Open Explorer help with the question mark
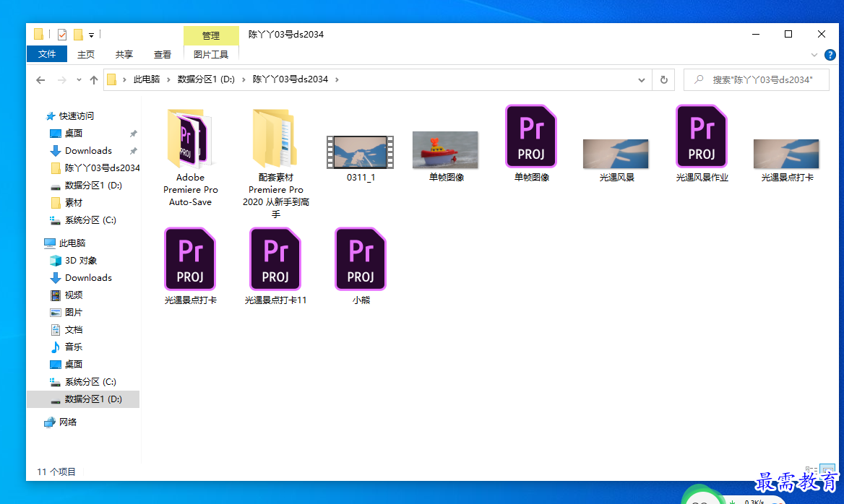This screenshot has width=844, height=504. coord(830,55)
